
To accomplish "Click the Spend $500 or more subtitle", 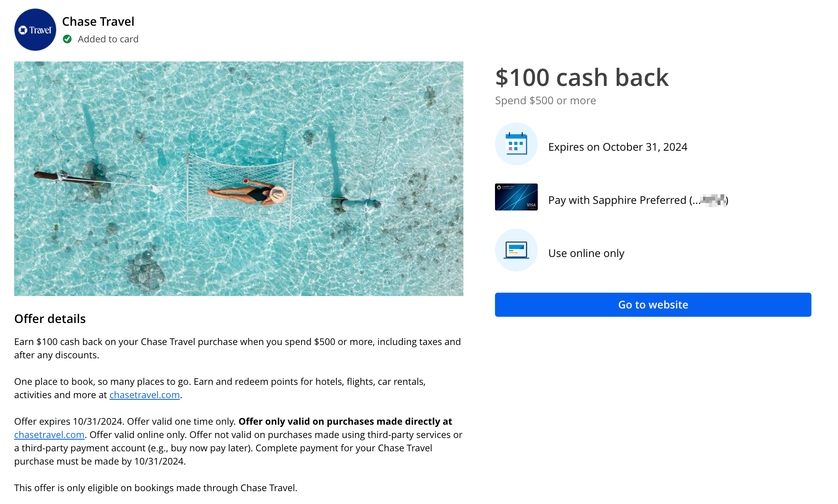I will point(545,100).
